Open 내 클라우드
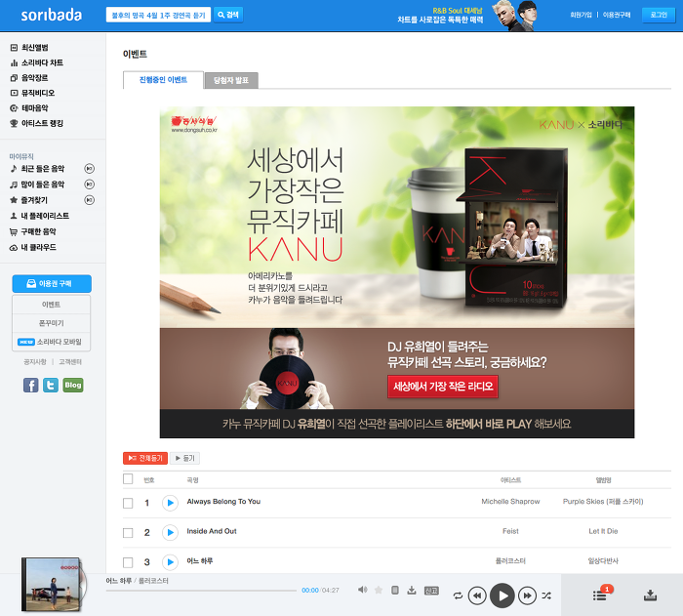 [x=32, y=247]
